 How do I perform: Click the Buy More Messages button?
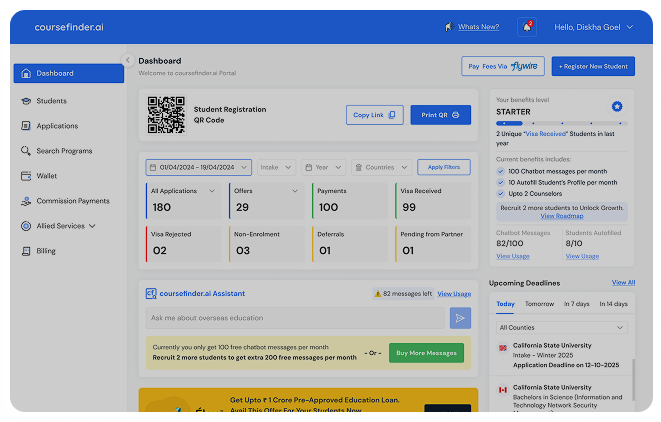426,353
